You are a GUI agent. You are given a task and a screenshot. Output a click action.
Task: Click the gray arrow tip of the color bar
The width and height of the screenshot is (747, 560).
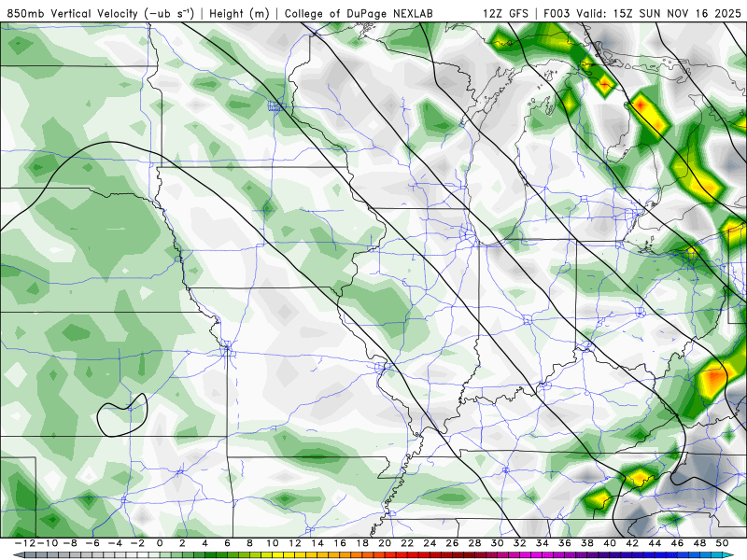coord(18,555)
